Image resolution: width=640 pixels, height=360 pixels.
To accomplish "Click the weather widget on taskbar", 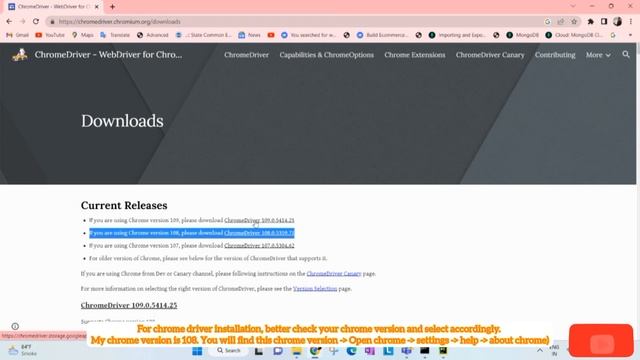I will [22, 351].
